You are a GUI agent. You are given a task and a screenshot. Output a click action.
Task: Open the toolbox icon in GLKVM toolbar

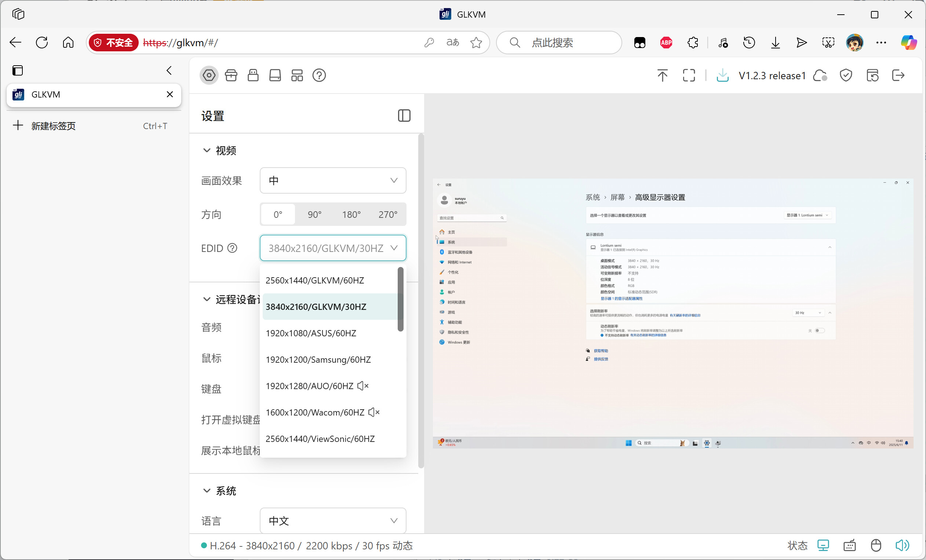tap(231, 76)
